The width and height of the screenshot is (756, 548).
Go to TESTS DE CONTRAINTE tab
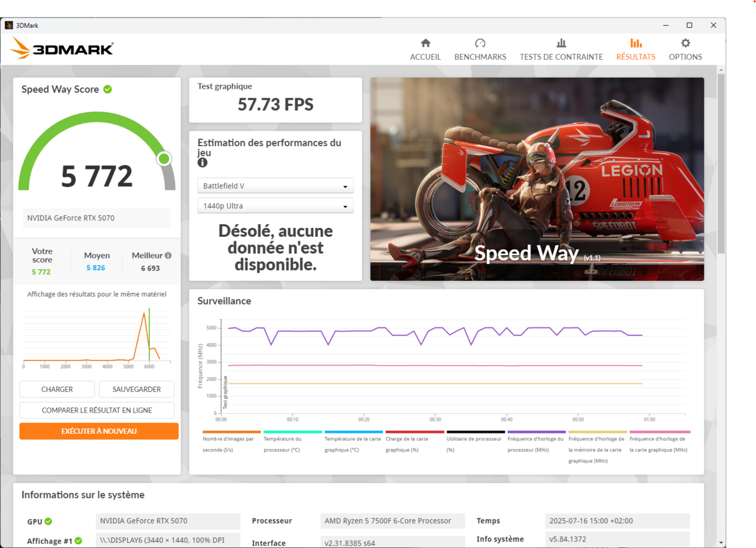561,49
